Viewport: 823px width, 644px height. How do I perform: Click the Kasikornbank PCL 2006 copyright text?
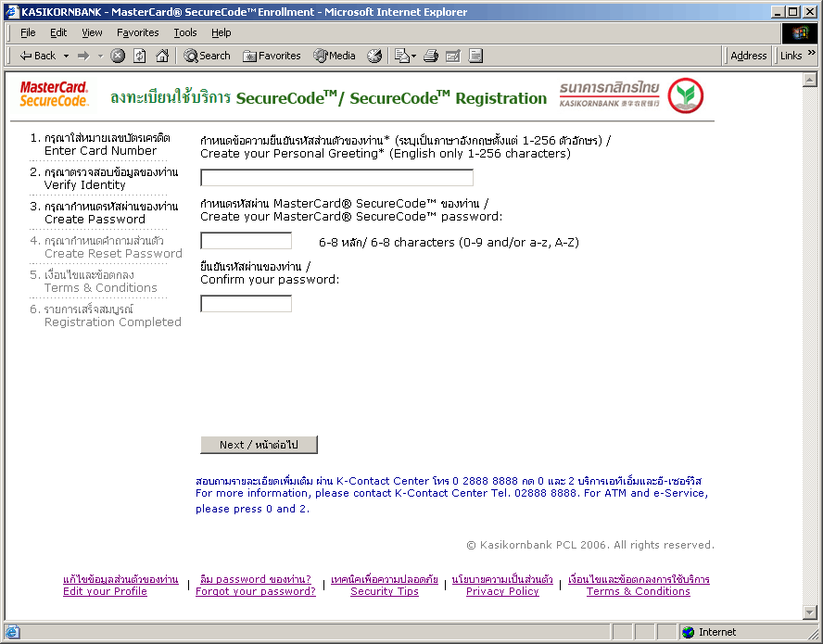[x=590, y=545]
